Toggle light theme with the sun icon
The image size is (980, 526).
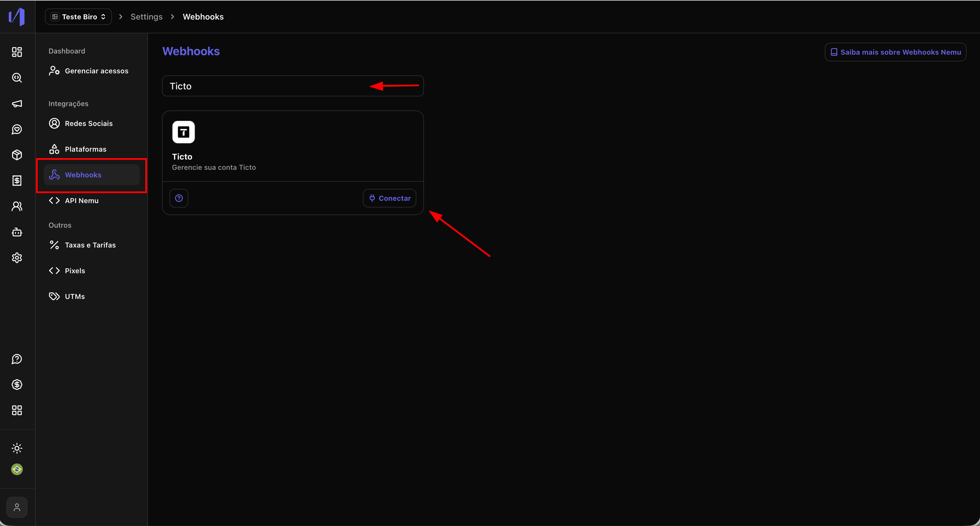point(17,448)
